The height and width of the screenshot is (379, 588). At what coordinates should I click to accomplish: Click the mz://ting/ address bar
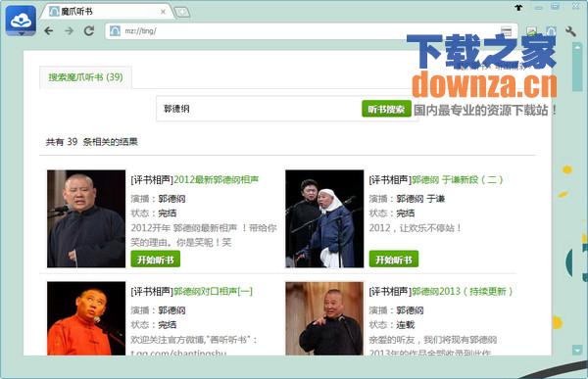[312, 31]
